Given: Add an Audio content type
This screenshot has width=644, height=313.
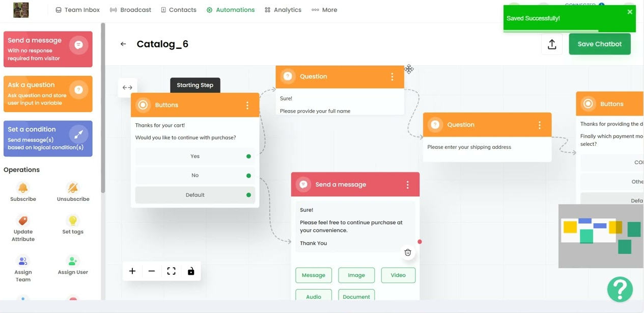Looking at the screenshot, I should click(314, 296).
